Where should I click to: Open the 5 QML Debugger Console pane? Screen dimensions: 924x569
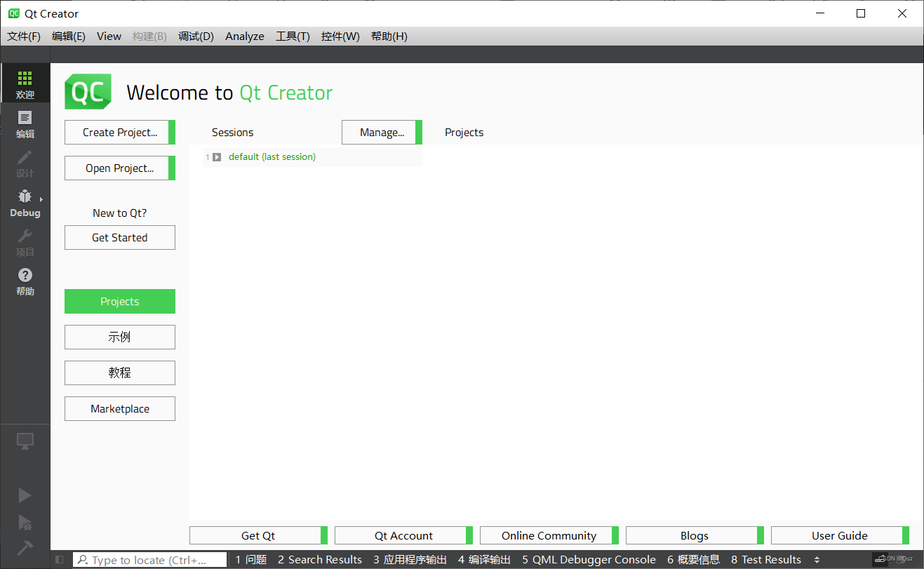pyautogui.click(x=589, y=560)
